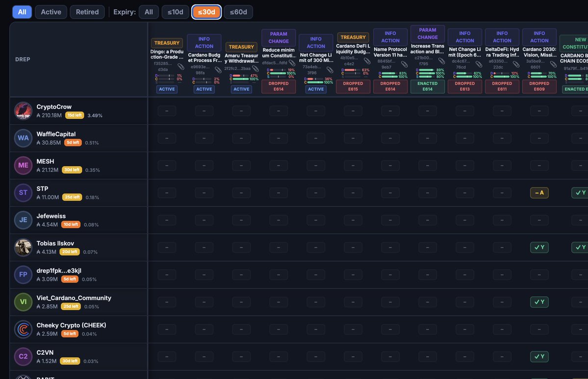Open paperclip on Net Change Limit 300 Mi proposal

point(330,70)
